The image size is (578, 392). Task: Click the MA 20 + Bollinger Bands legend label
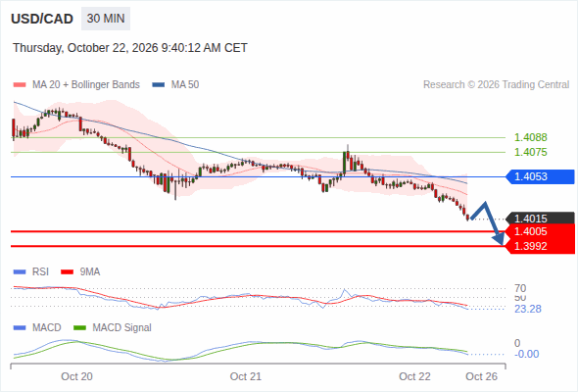point(86,85)
